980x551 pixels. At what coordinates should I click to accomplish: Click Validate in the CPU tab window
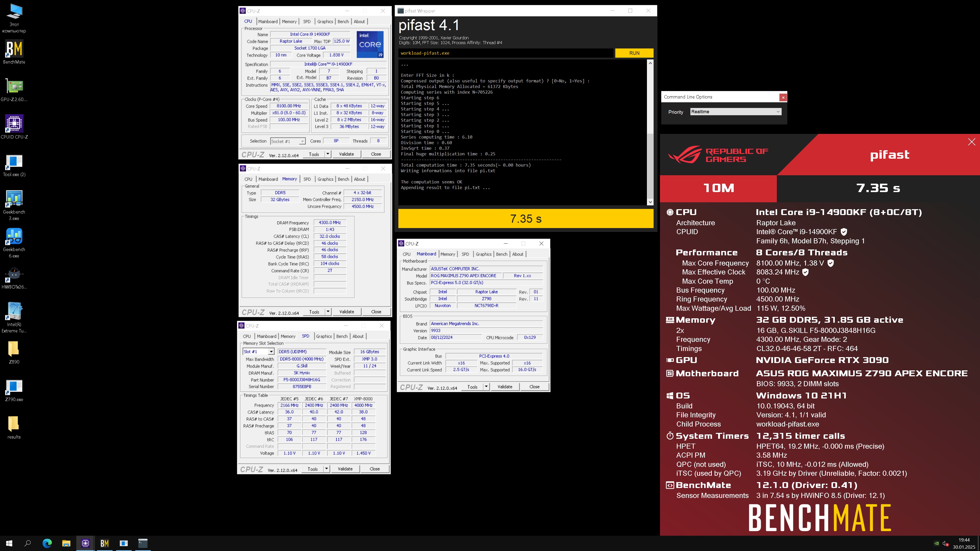tap(346, 154)
